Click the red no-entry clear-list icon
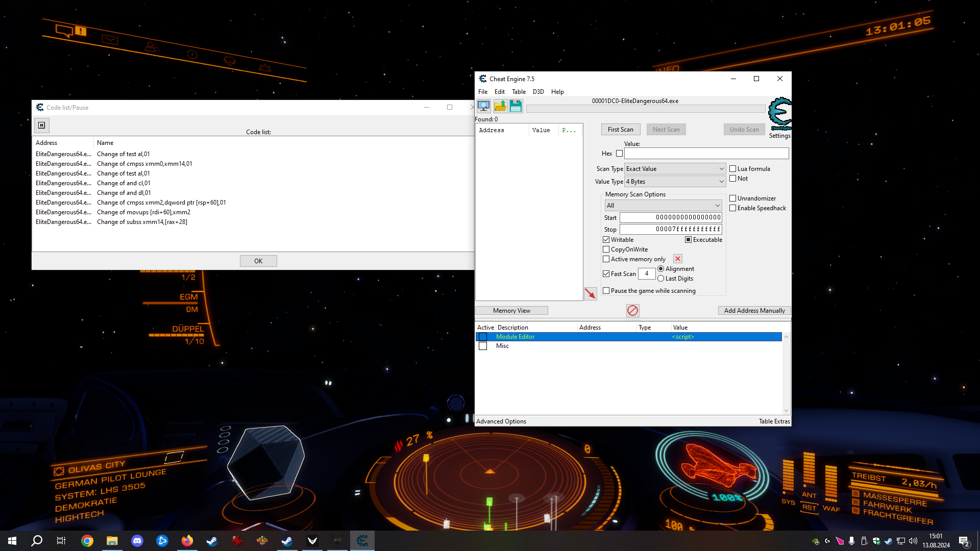This screenshot has height=551, width=980. 632,310
